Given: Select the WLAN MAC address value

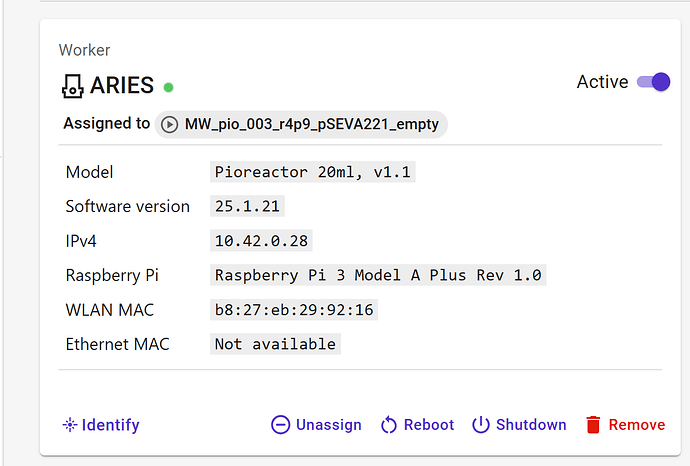Looking at the screenshot, I should click(x=294, y=310).
